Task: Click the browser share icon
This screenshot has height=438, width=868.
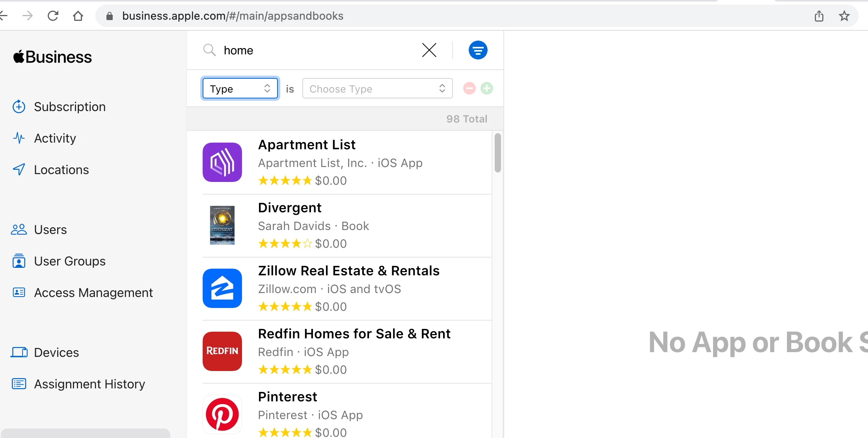Action: (819, 16)
